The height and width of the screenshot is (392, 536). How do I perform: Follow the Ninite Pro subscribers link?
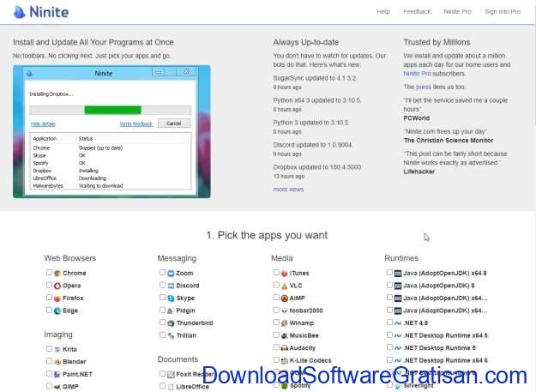[x=417, y=74]
